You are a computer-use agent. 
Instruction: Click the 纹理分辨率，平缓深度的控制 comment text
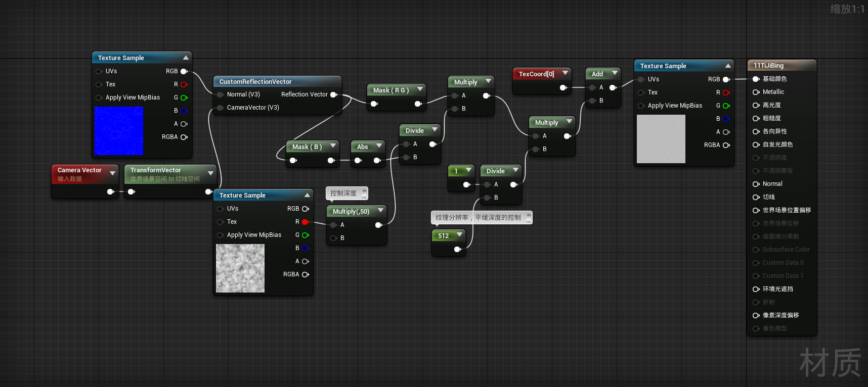(x=478, y=217)
